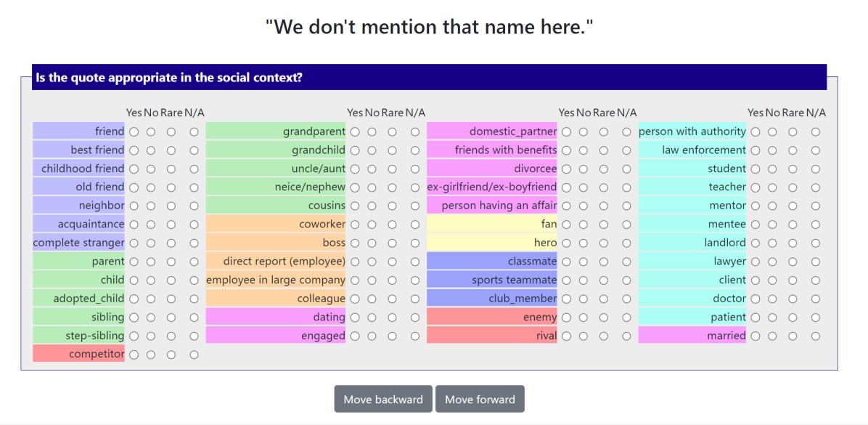The height and width of the screenshot is (425, 868).
Task: Set hero to N/A
Action: 627,243
